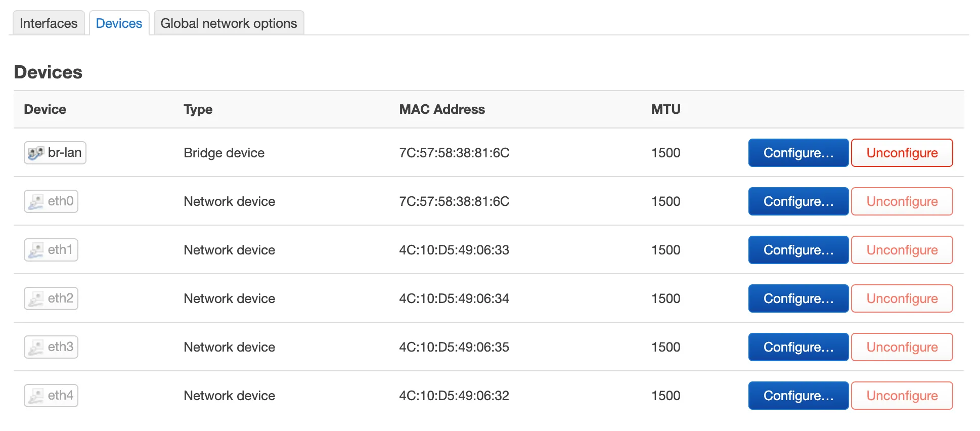980x431 pixels.
Task: Select the eth4 MAC address text
Action: pos(454,396)
